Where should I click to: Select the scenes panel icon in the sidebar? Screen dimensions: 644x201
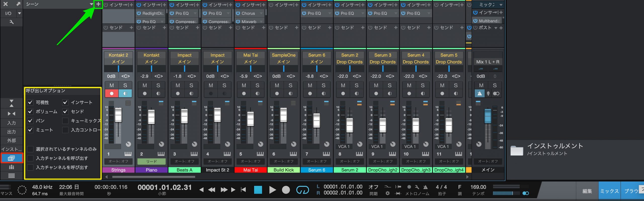tap(12, 158)
